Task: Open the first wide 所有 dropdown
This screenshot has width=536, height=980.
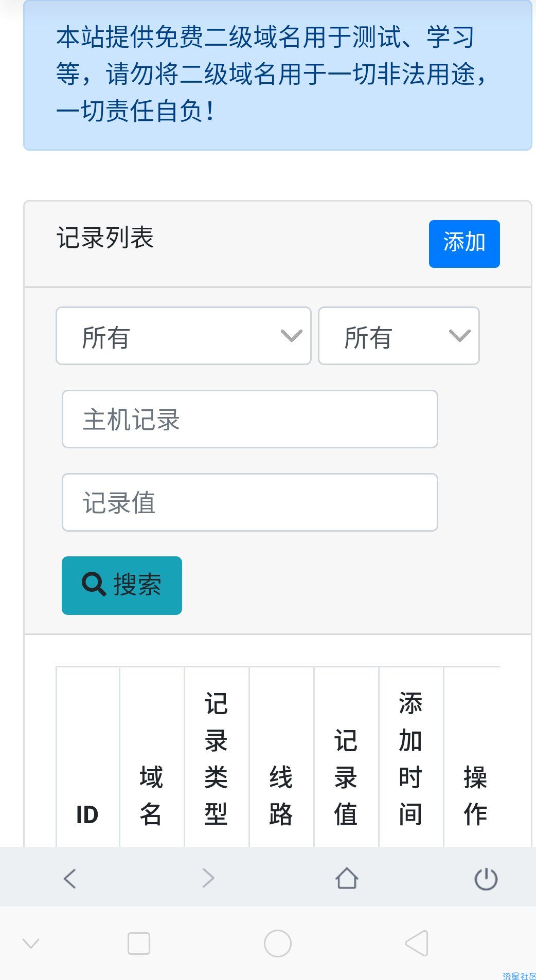Action: click(184, 336)
